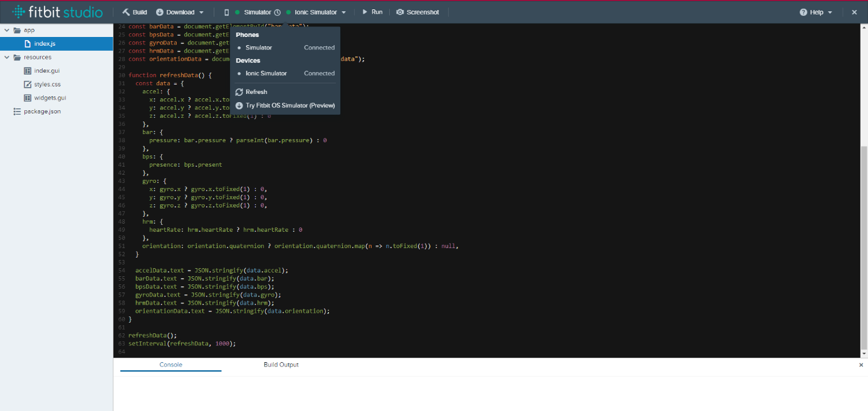
Task: Click the Run button label
Action: (377, 12)
